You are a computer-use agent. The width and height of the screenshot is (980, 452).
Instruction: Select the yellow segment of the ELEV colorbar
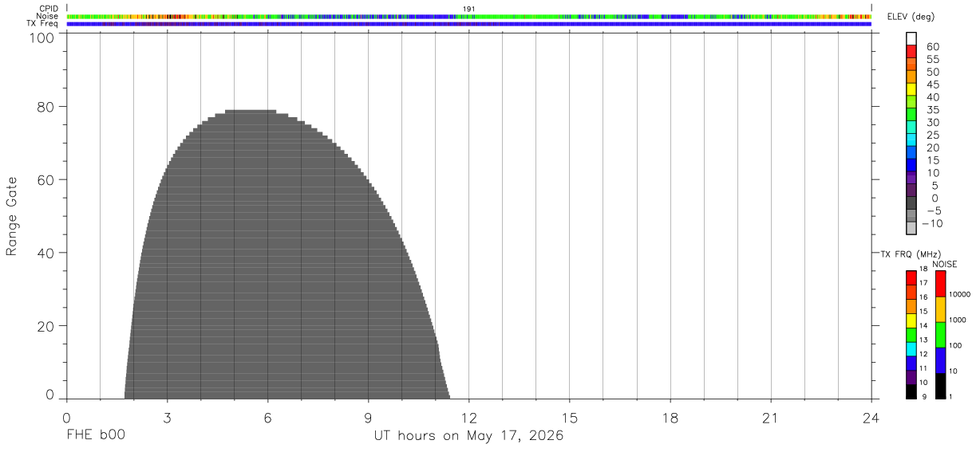point(911,89)
